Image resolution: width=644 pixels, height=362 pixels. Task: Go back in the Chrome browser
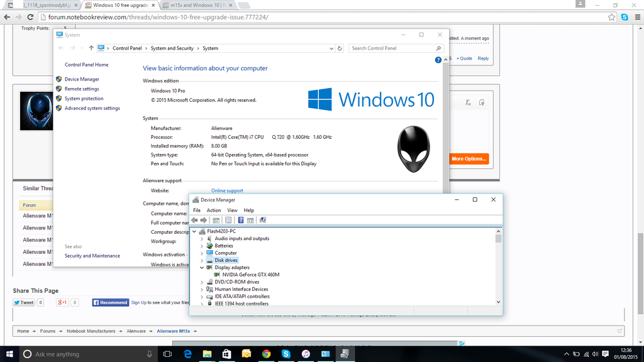click(7, 17)
